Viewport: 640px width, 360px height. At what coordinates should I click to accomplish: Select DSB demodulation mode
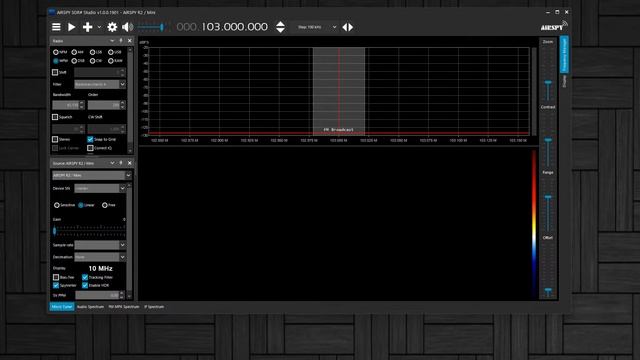click(x=78, y=61)
